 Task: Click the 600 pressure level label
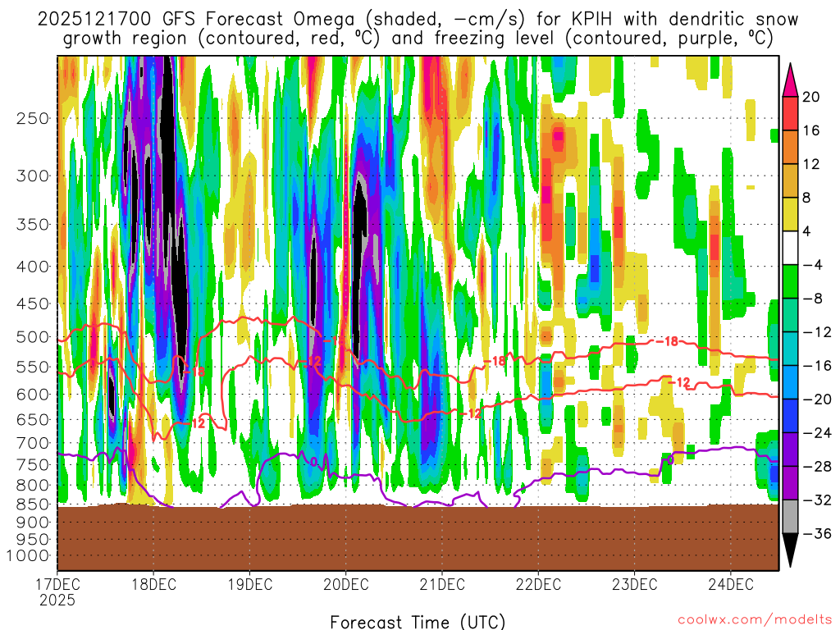(33, 395)
